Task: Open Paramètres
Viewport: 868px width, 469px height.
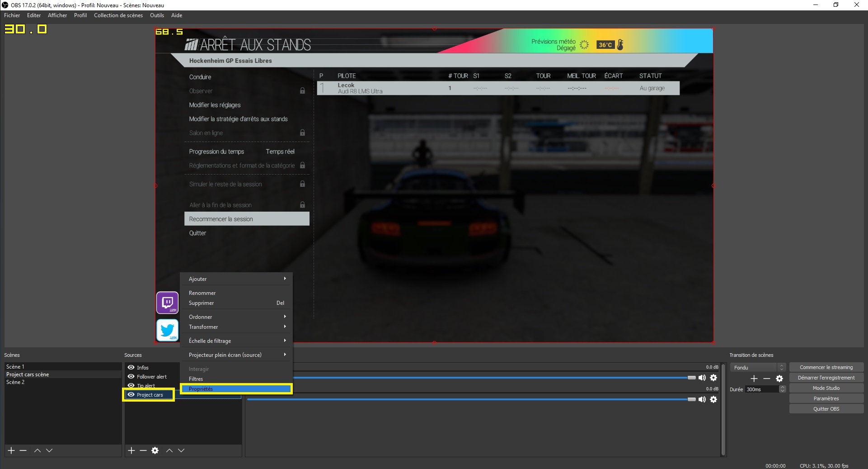Action: tap(826, 398)
